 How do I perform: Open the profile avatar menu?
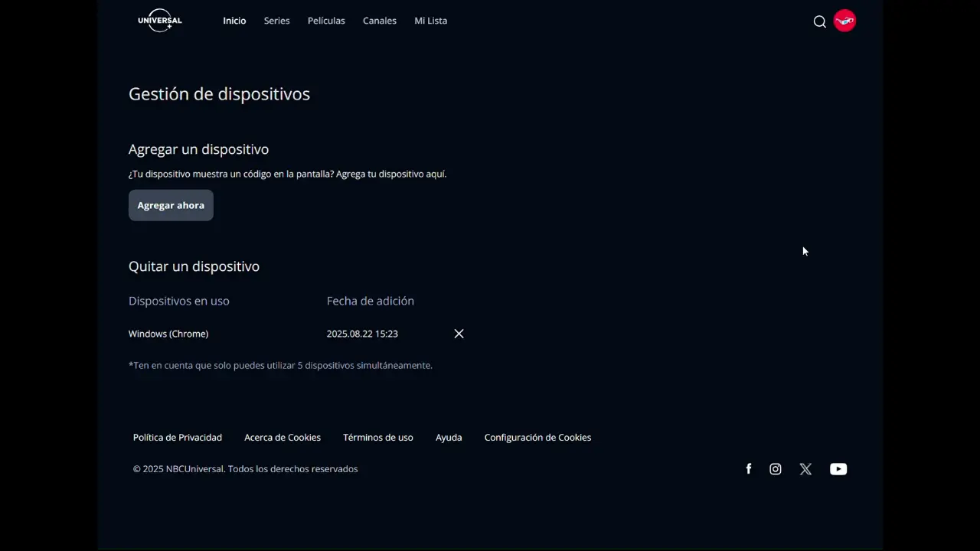[844, 21]
